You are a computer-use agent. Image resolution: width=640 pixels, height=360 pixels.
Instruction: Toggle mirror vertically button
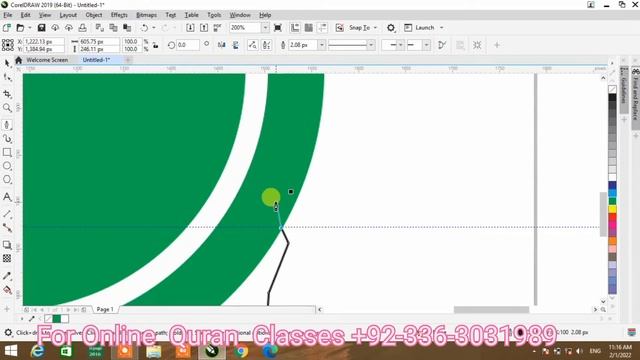click(x=236, y=45)
